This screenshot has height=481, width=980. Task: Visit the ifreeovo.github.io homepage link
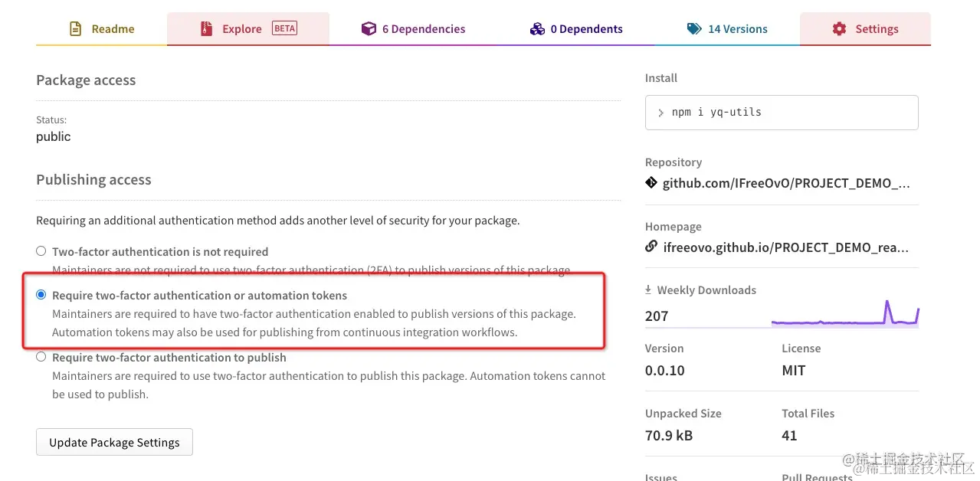click(786, 247)
